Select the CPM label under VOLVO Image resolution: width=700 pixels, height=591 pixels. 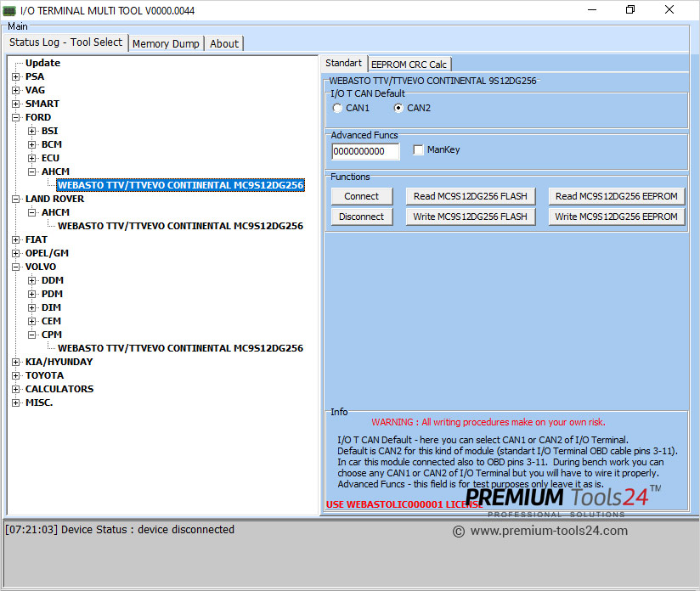pyautogui.click(x=51, y=335)
